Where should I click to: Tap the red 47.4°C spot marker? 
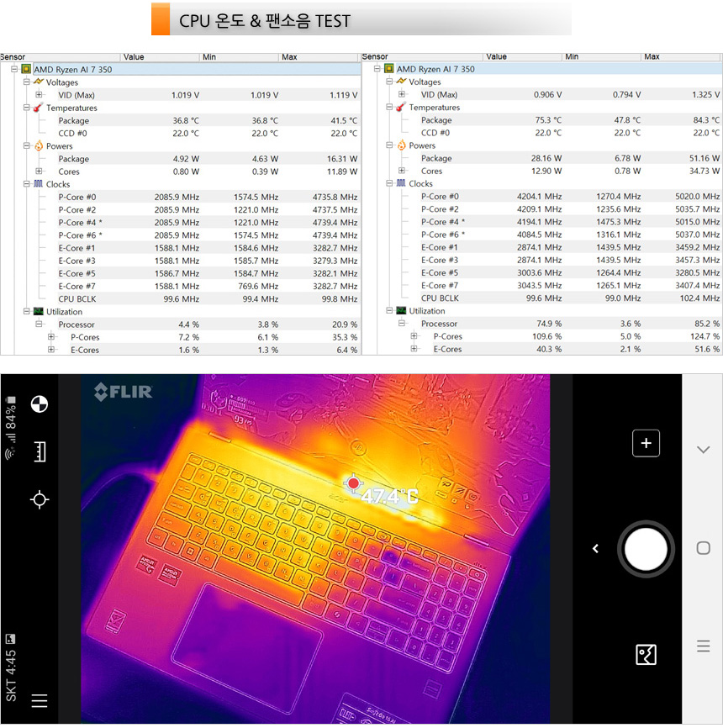pos(354,483)
